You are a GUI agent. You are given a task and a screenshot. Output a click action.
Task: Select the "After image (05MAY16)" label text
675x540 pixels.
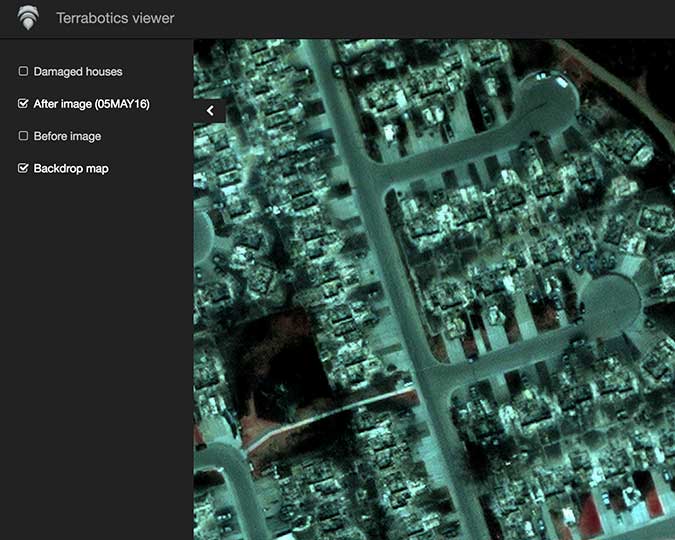pos(92,104)
